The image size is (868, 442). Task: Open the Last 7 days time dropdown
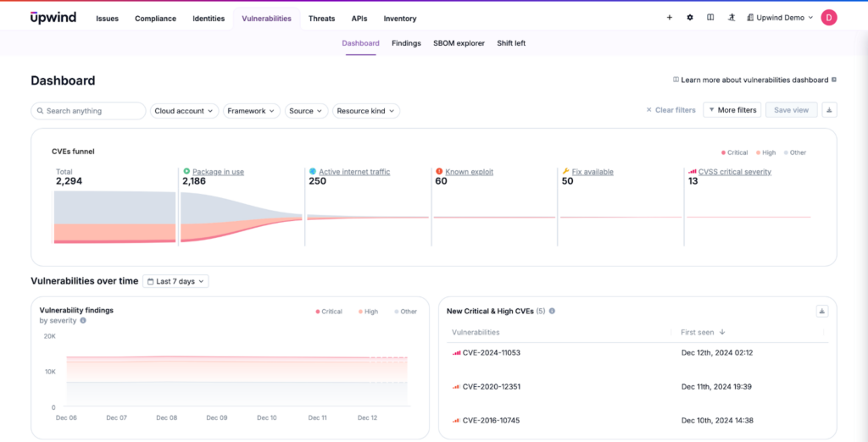[x=175, y=281]
